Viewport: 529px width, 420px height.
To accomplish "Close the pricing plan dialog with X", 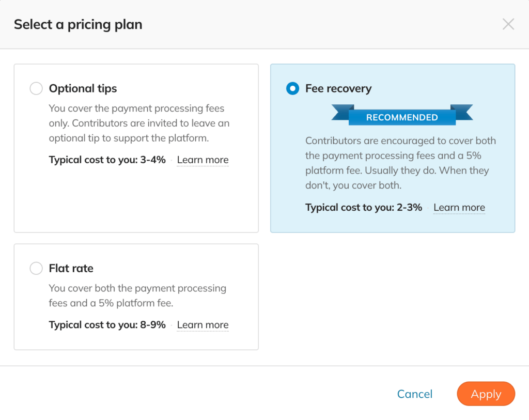I will 508,24.
